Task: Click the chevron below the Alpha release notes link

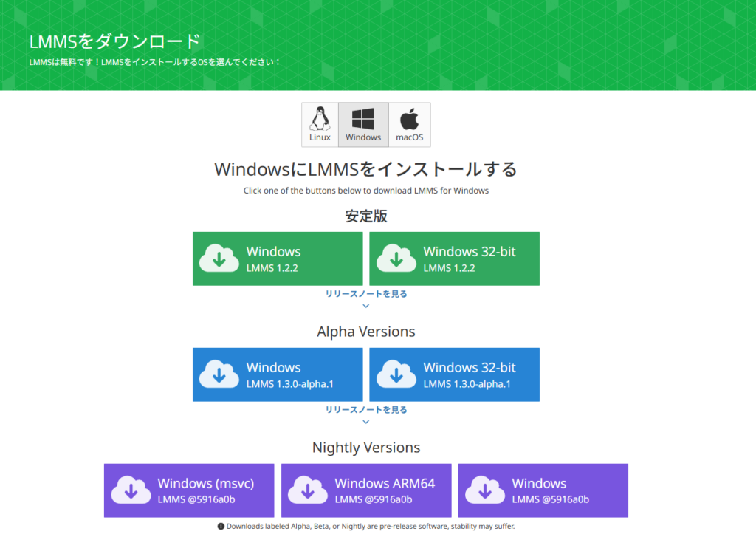Action: point(365,421)
